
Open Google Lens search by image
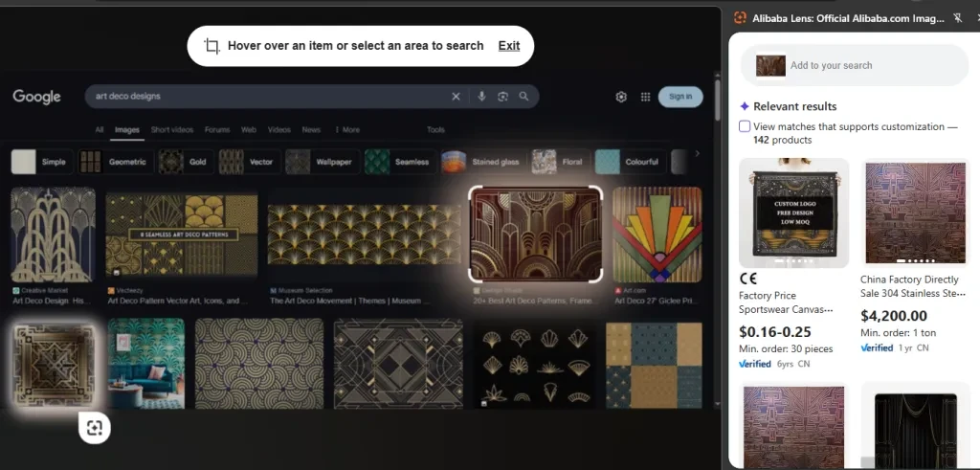pos(502,97)
